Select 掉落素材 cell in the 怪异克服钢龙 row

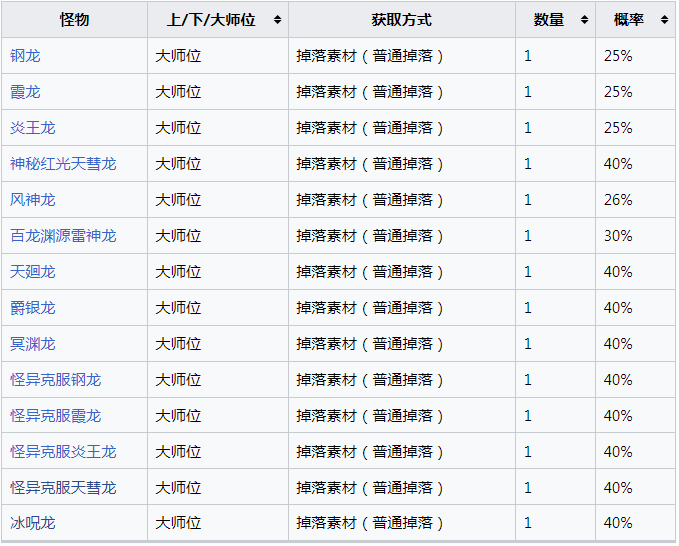[x=402, y=379]
